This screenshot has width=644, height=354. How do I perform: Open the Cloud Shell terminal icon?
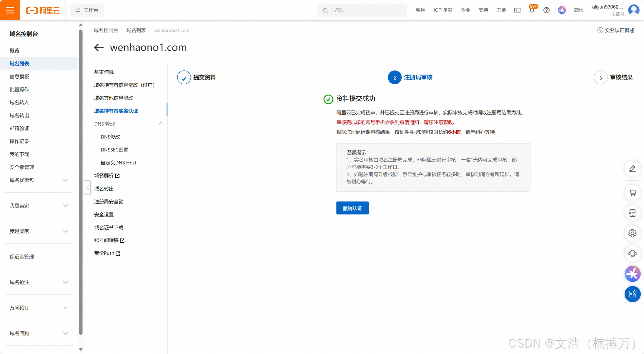[517, 10]
